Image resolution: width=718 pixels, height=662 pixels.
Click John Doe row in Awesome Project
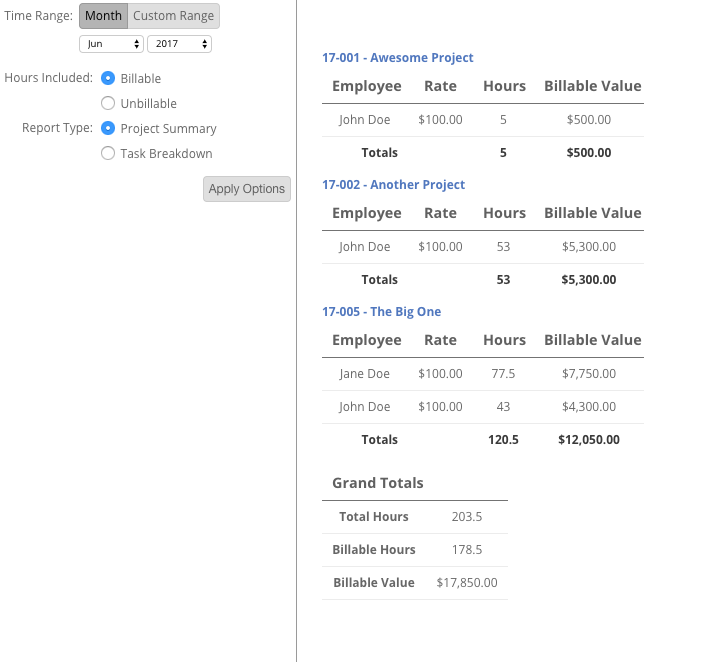483,120
